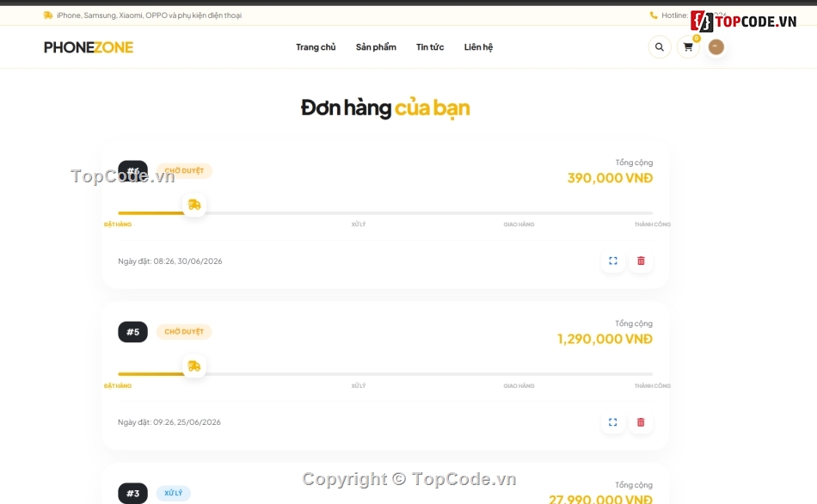The width and height of the screenshot is (817, 504).
Task: View details of the 390,000 VNĐ order
Action: click(612, 261)
